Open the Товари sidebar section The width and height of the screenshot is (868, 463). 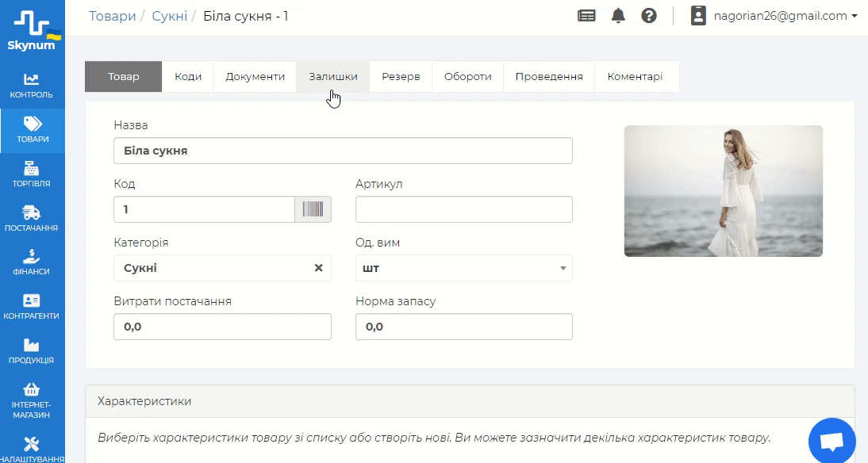click(32, 131)
